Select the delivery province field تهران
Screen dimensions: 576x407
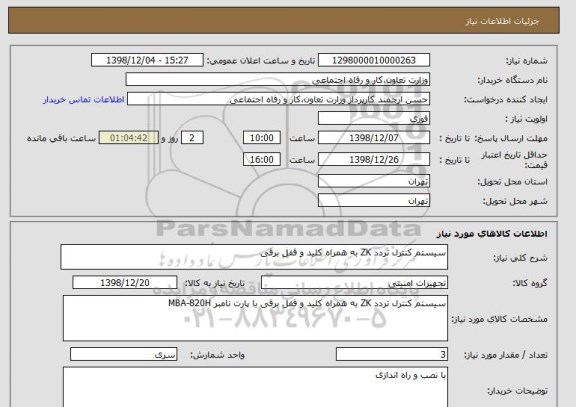(x=374, y=181)
